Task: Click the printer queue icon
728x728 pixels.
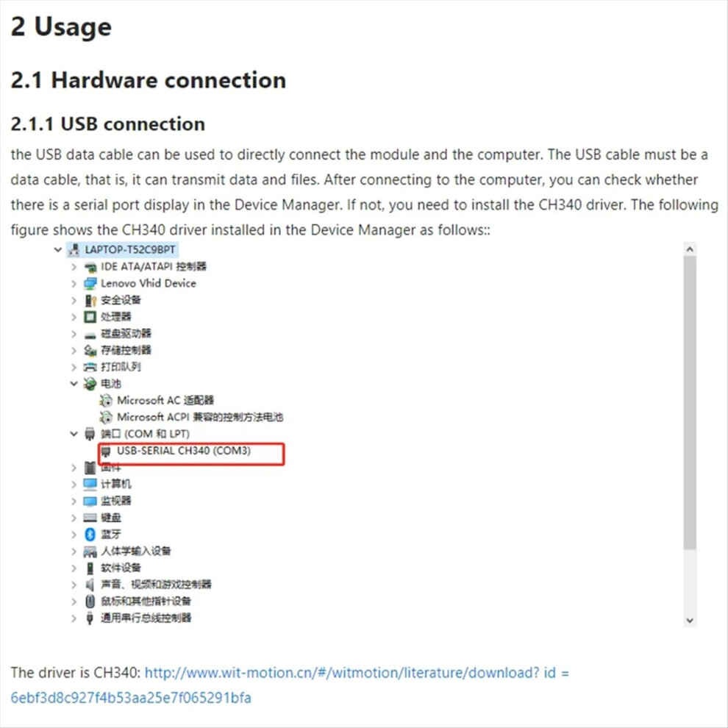Action: (90, 367)
